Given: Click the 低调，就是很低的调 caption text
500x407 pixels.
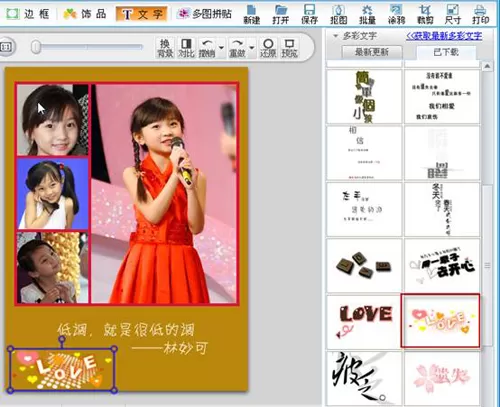Looking at the screenshot, I should point(126,330).
